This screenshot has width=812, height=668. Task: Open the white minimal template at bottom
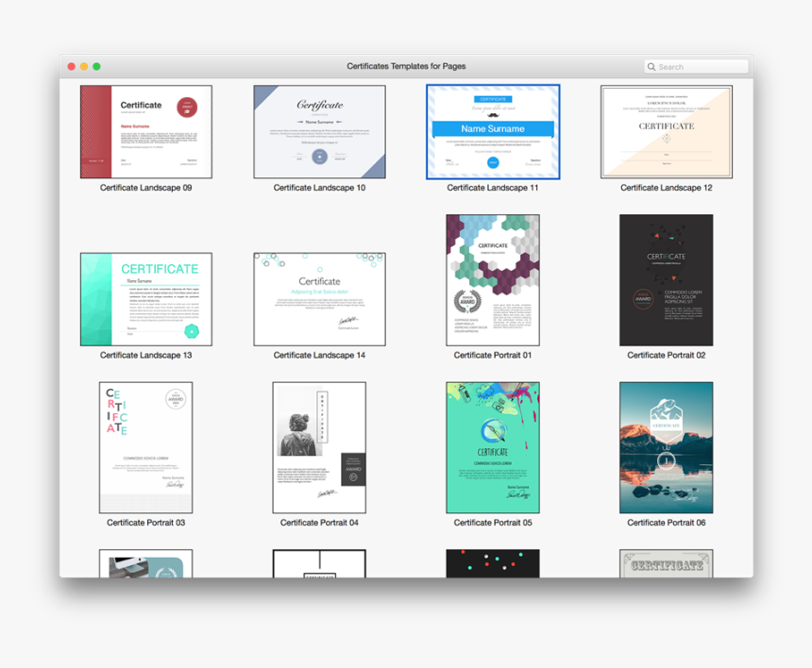[x=319, y=566]
